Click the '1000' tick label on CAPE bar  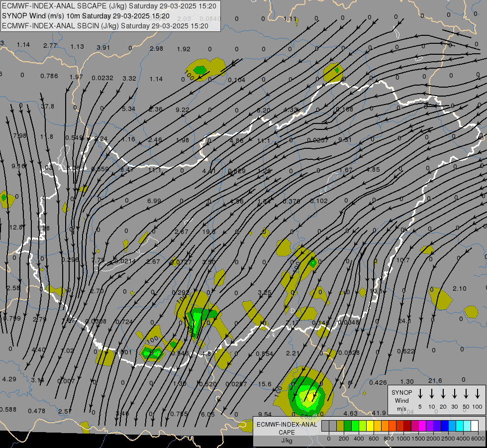click(403, 439)
